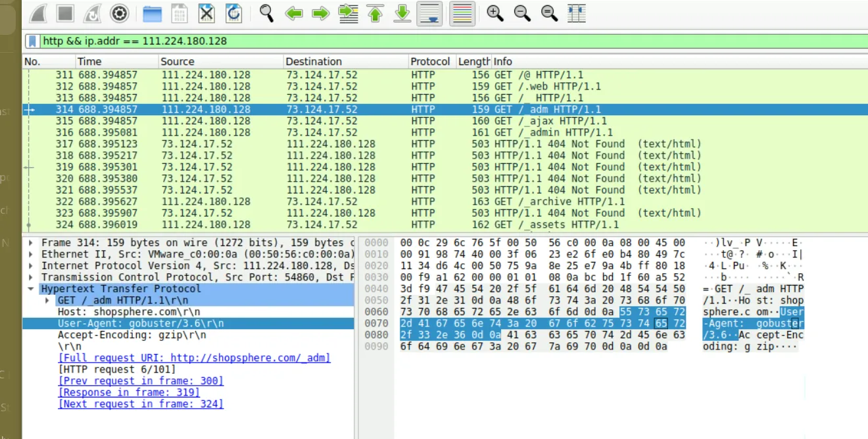Close this capture file
Viewport: 868px width, 439px height.
click(206, 13)
